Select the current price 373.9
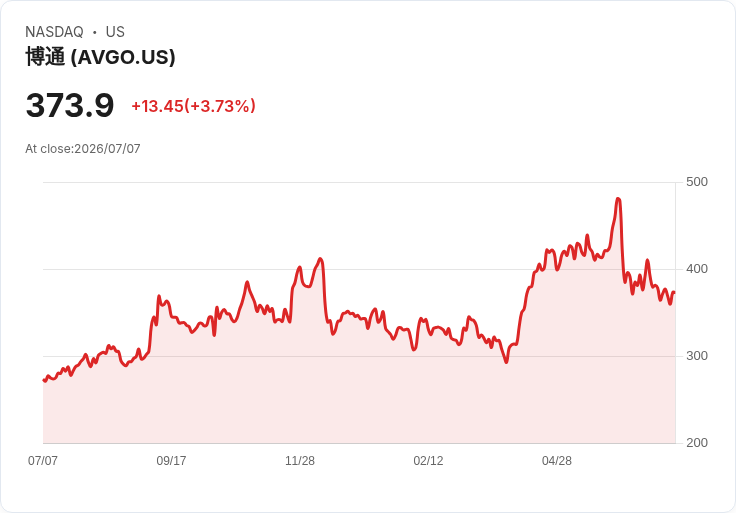The height and width of the screenshot is (513, 736). [x=70, y=105]
